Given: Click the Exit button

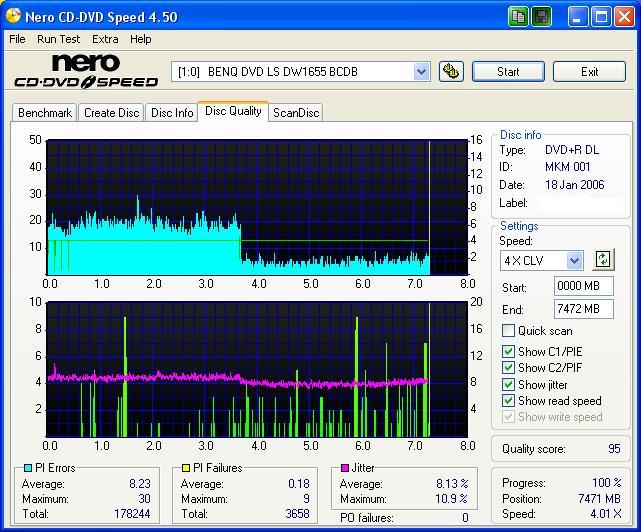Looking at the screenshot, I should (x=589, y=71).
